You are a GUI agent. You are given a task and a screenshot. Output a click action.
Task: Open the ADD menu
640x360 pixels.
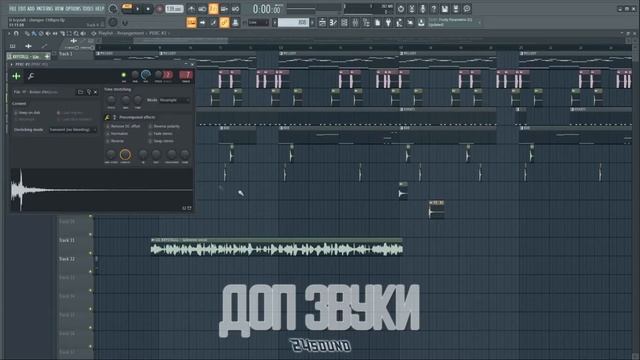(31, 8)
